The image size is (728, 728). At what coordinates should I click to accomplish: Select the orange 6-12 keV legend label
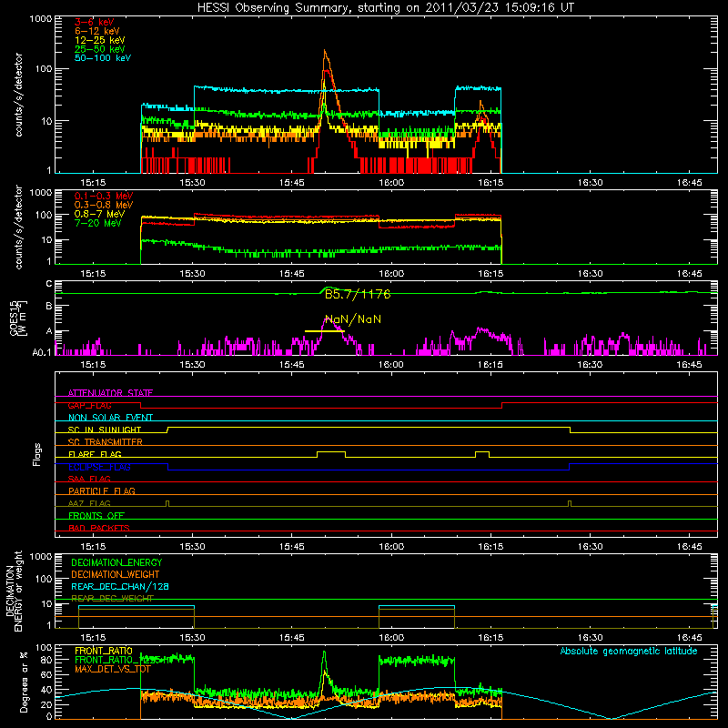coord(97,31)
